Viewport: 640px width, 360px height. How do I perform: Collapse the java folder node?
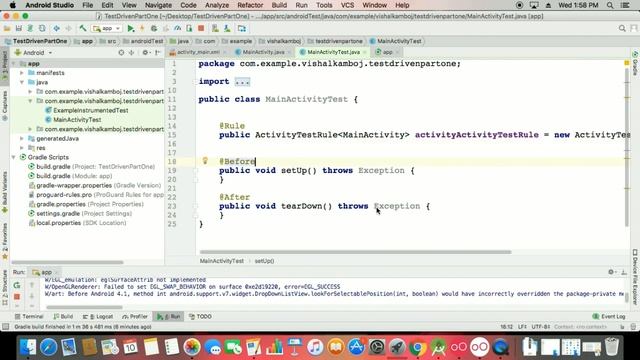pyautogui.click(x=22, y=82)
